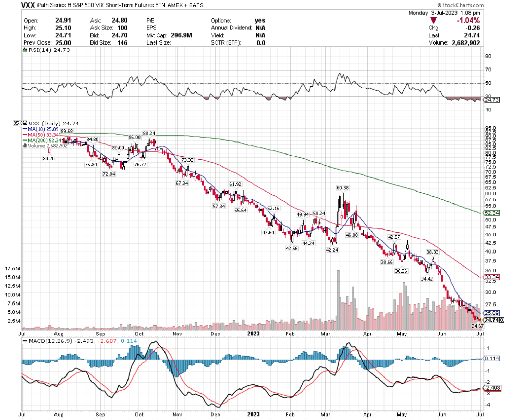Click the Open value 24.91
Screen dimensions: 512x420
pyautogui.click(x=63, y=21)
